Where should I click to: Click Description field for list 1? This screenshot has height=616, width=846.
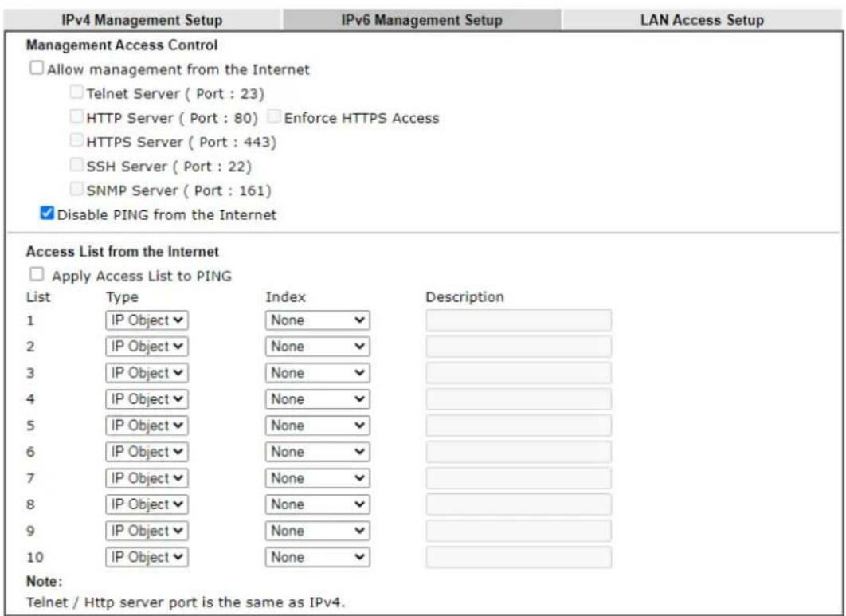point(519,320)
